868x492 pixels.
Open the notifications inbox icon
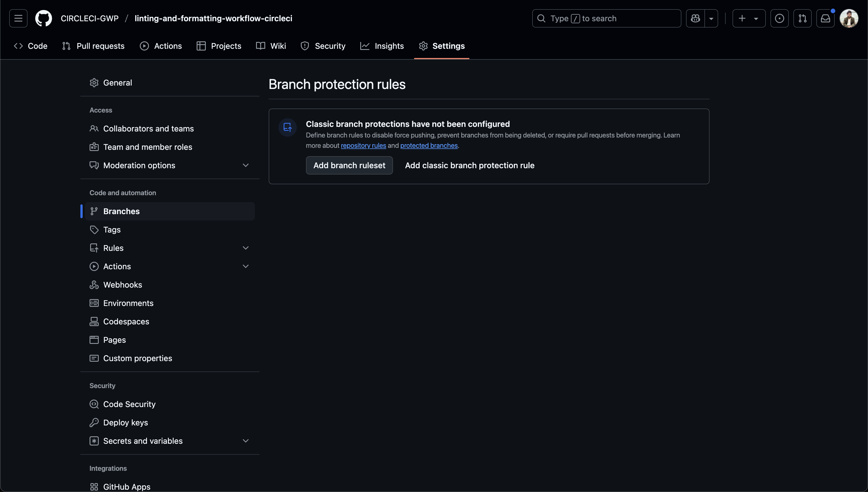tap(826, 18)
